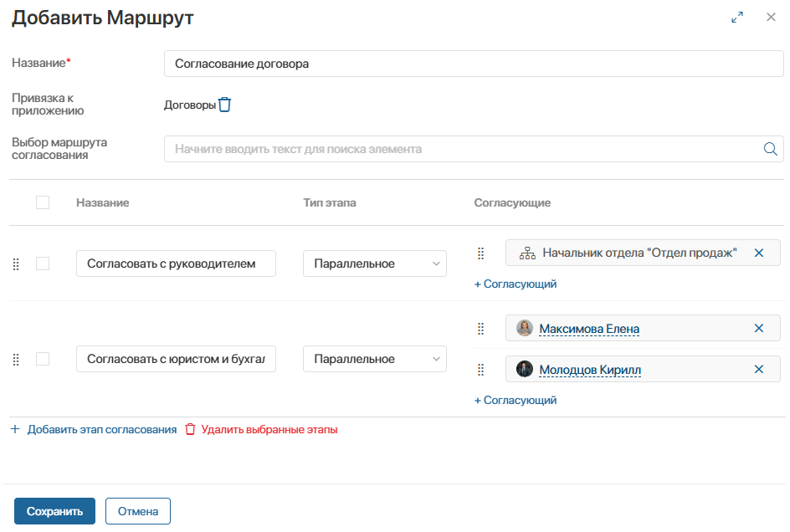Edit stage name Согласовать с юристом и бухга

(176, 359)
